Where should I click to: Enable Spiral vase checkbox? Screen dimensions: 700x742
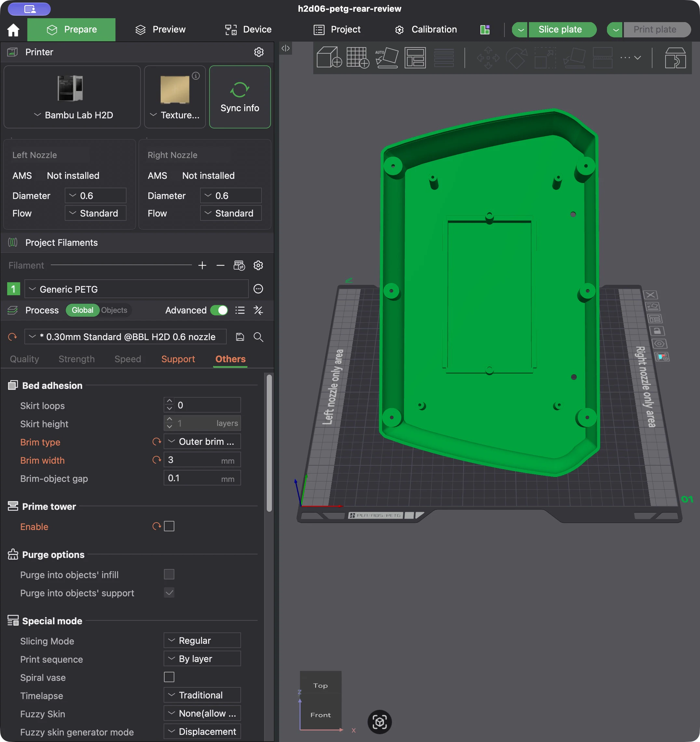(169, 677)
